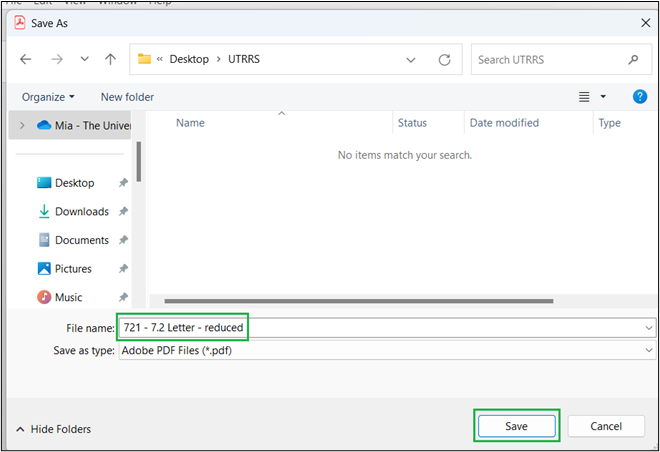
Task: Click the File name input field
Action: pos(380,327)
